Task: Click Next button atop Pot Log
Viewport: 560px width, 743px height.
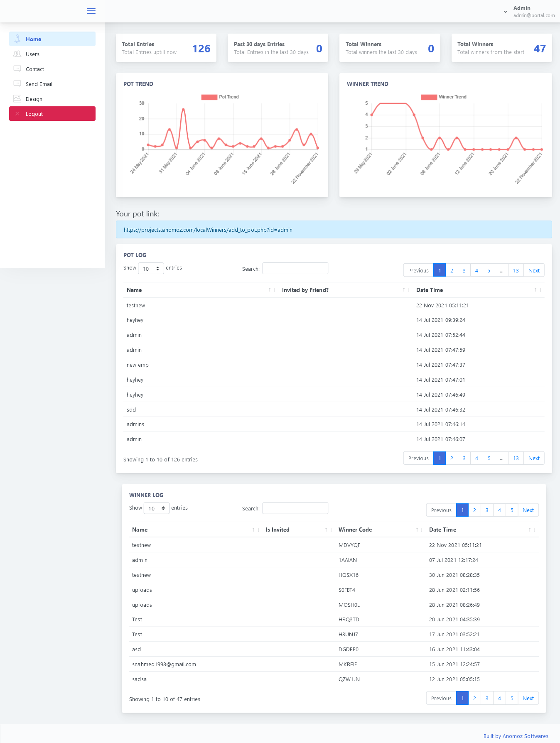Action: [x=534, y=270]
